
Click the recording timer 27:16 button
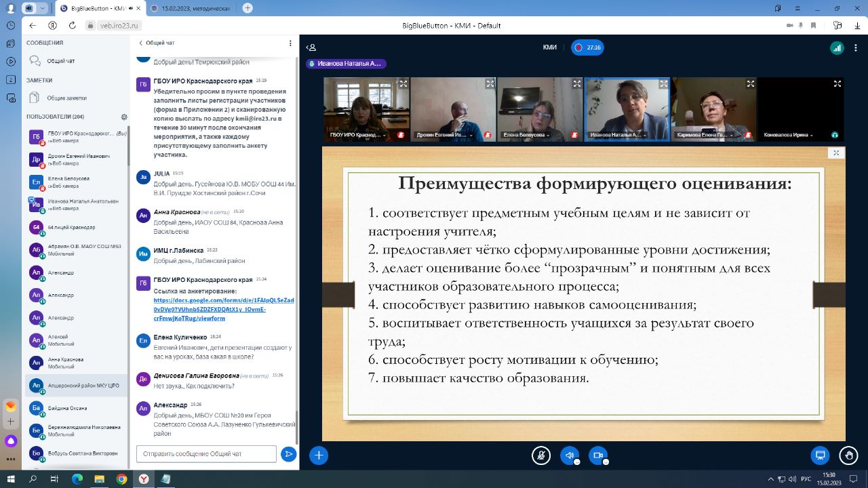(x=587, y=47)
